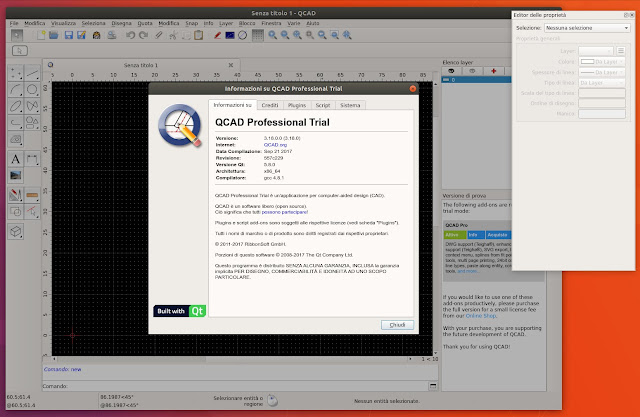The height and width of the screenshot is (417, 640).
Task: Click the Zoom In magnifier with plus
Action: [x=272, y=35]
